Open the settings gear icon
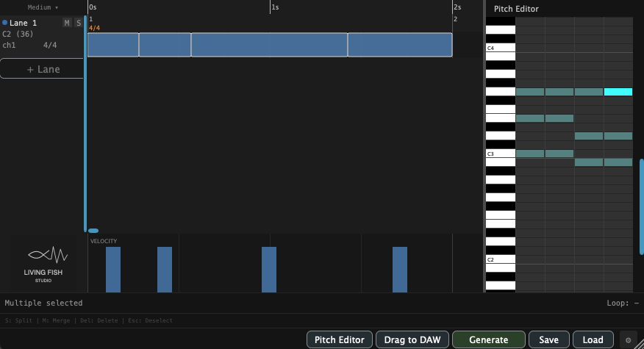Image resolution: width=644 pixels, height=349 pixels. (x=628, y=340)
